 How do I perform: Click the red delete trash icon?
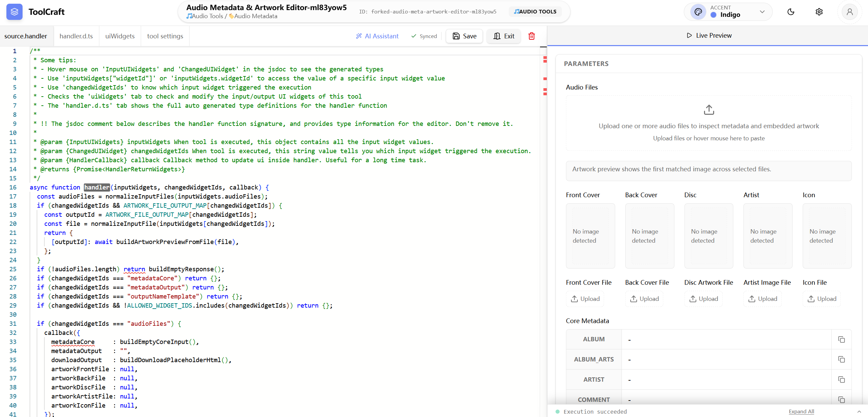tap(531, 36)
